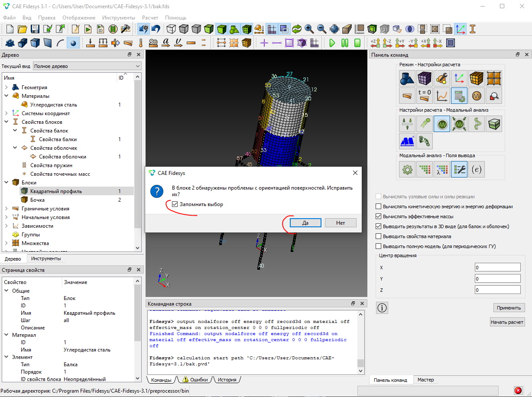Open modal analysis oscilloscope icon
The image size is (532, 397).
pos(441,124)
